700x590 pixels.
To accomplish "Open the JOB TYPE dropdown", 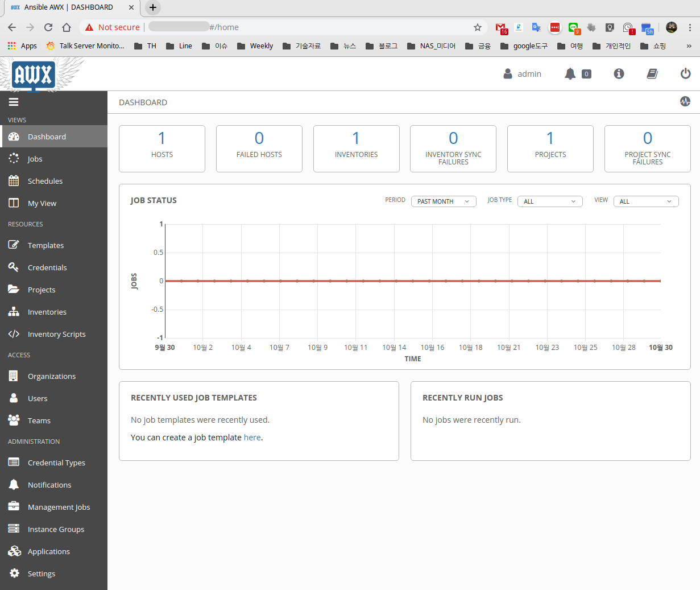I will (550, 201).
